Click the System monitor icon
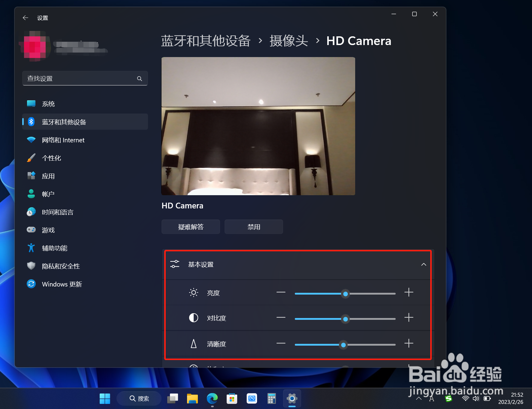Viewport: 532px width, 409px height. (x=31, y=104)
